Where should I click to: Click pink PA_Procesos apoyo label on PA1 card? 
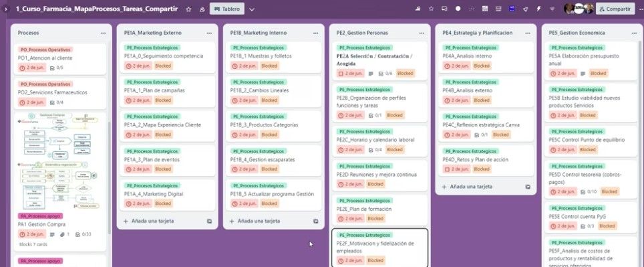pos(41,215)
